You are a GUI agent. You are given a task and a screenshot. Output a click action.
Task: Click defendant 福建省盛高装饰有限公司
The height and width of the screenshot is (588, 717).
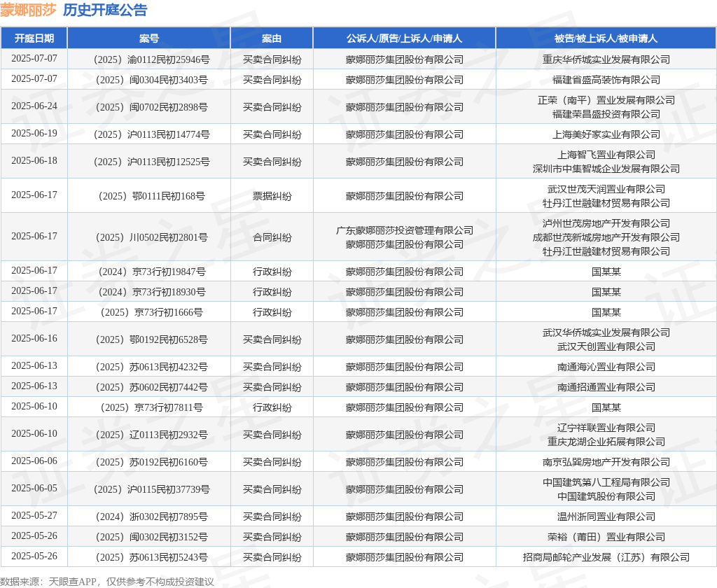606,80
